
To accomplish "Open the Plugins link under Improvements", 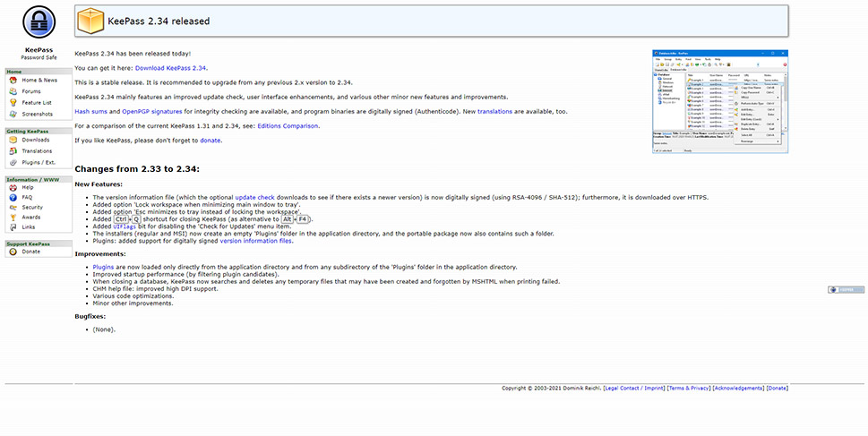I will click(103, 268).
